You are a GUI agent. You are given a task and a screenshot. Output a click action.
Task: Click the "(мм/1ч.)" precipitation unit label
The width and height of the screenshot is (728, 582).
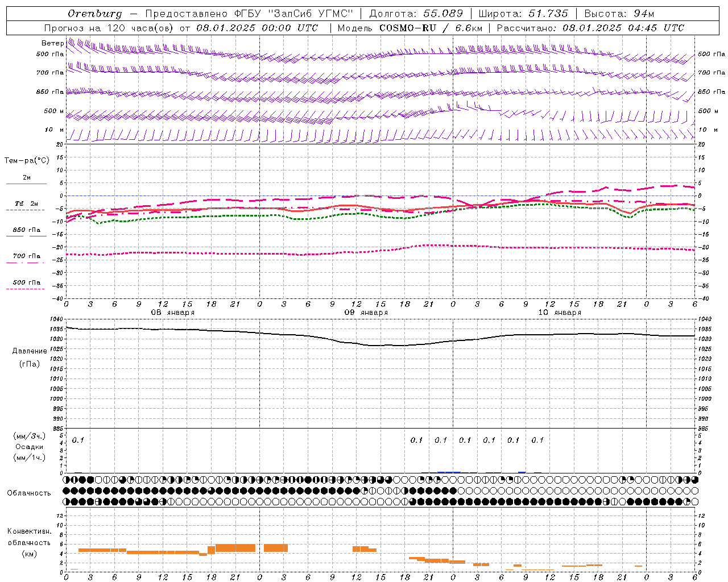click(x=30, y=458)
